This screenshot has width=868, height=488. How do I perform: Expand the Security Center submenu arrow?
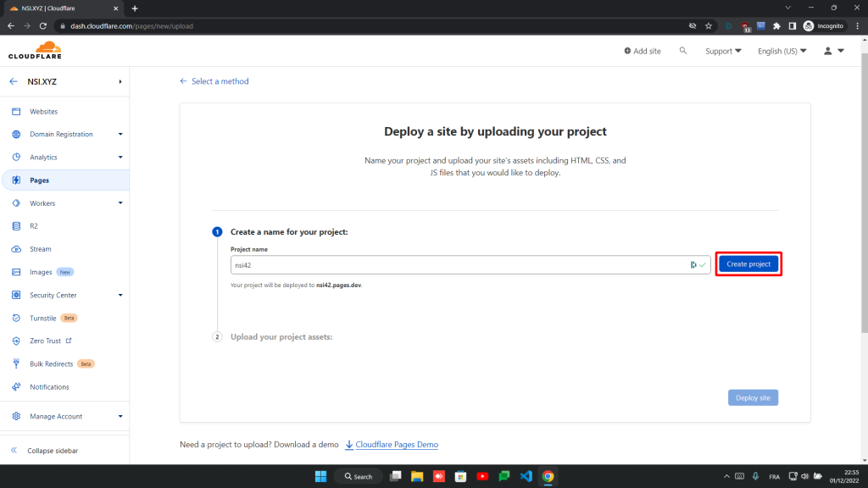(x=120, y=295)
